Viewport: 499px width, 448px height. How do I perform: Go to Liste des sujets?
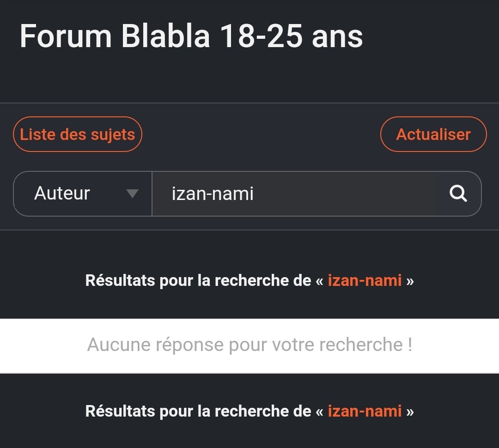[x=77, y=134]
